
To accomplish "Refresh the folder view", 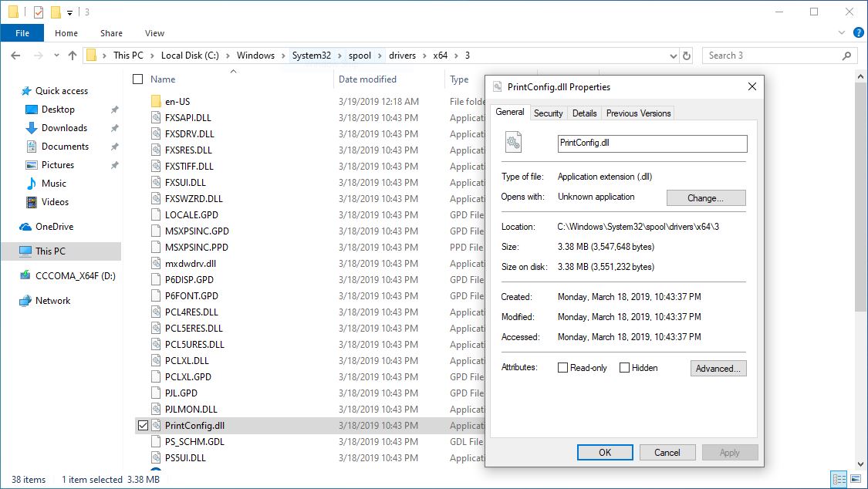I will pyautogui.click(x=687, y=56).
